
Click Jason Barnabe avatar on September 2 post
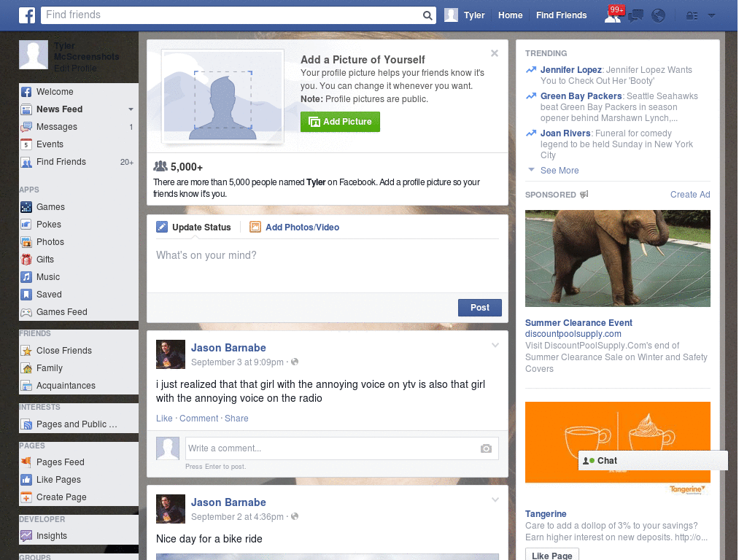pyautogui.click(x=171, y=509)
